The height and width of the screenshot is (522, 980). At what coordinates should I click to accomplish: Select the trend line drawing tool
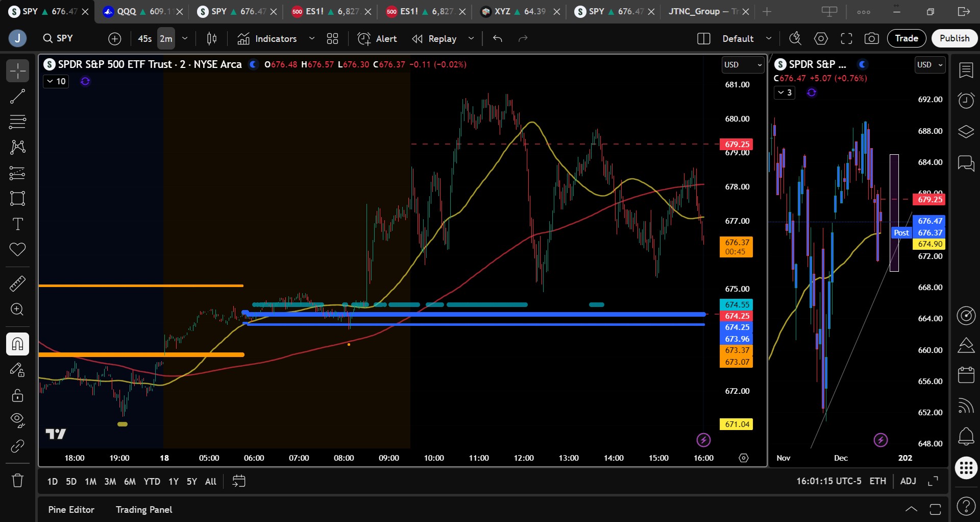[17, 97]
